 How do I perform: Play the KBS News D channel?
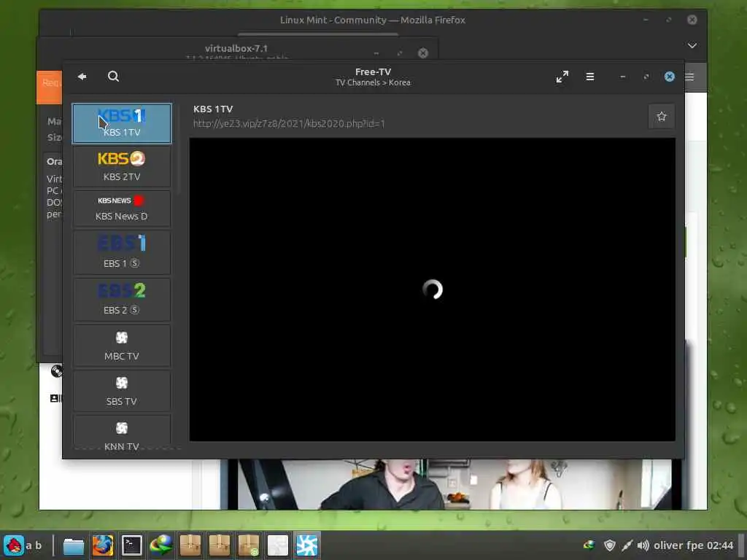click(122, 209)
